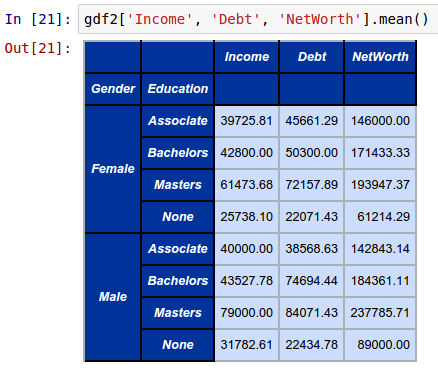438x372 pixels.
Task: Click the Education index header
Action: (178, 89)
